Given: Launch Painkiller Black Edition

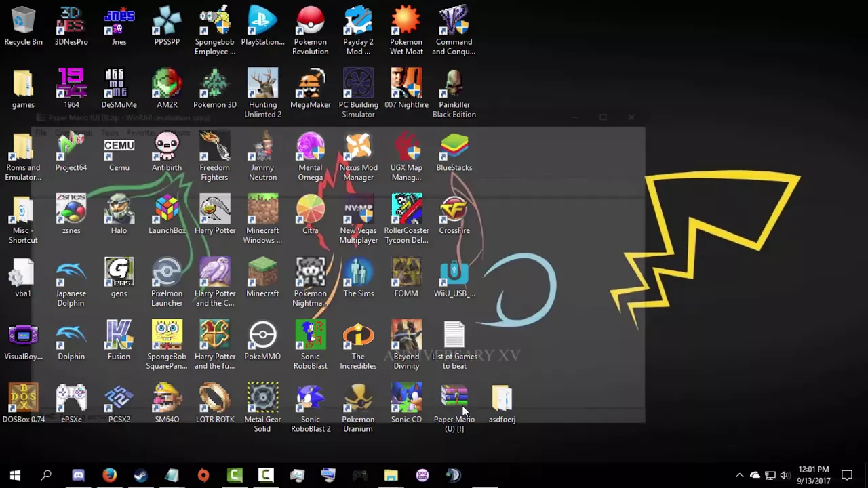Looking at the screenshot, I should point(454,94).
